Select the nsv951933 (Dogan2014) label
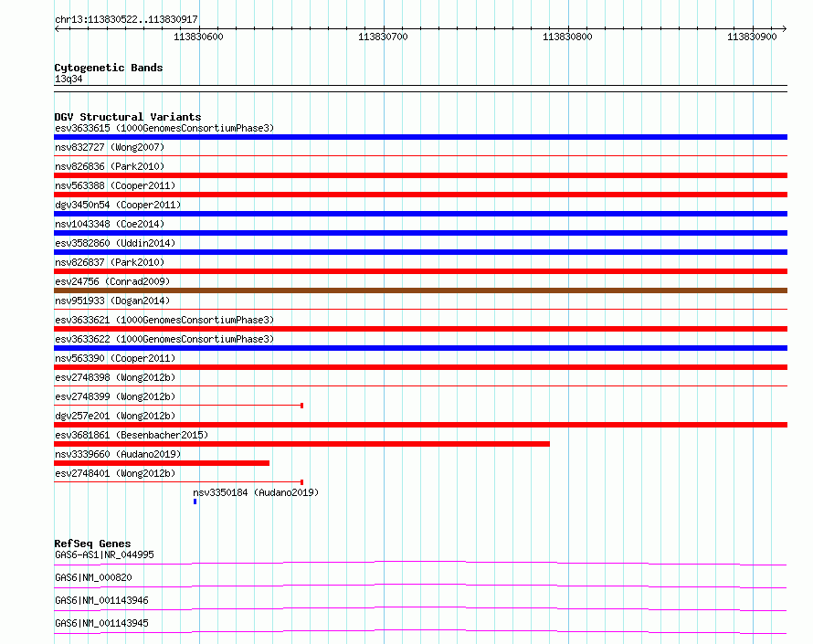The image size is (813, 644). click(112, 301)
